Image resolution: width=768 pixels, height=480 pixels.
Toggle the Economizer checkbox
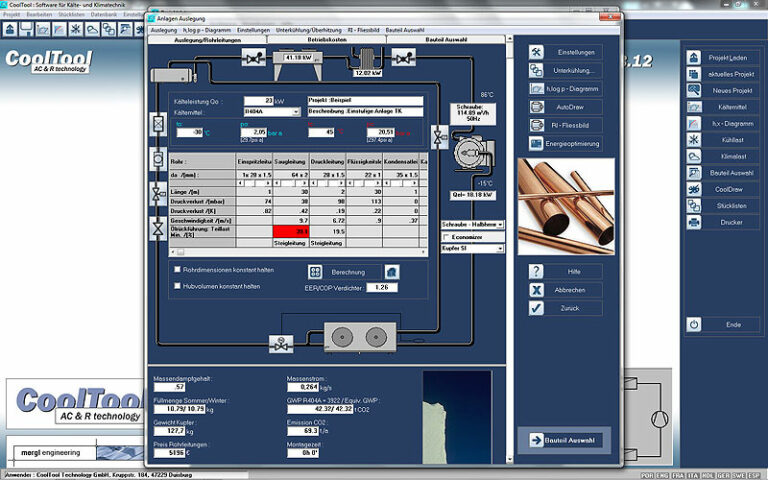pyautogui.click(x=446, y=237)
